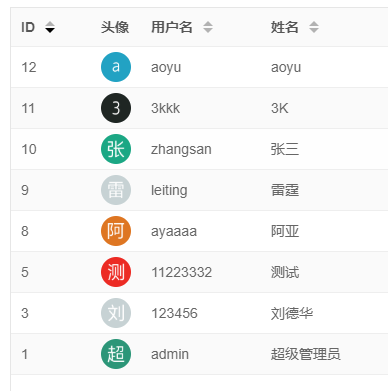Toggle sort arrows on 姓名 column
Image resolution: width=388 pixels, height=391 pixels.
click(x=314, y=27)
